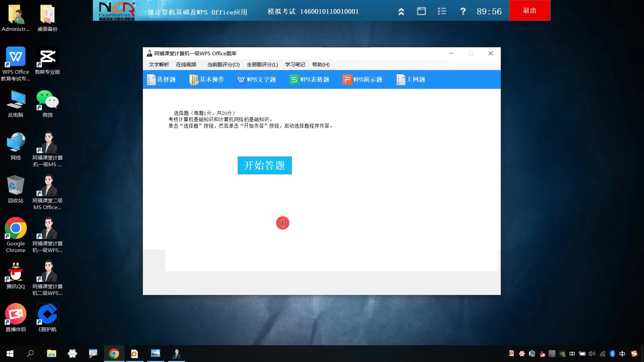644x362 pixels.
Task: Open the 基本操作 folder section
Action: tap(207, 79)
